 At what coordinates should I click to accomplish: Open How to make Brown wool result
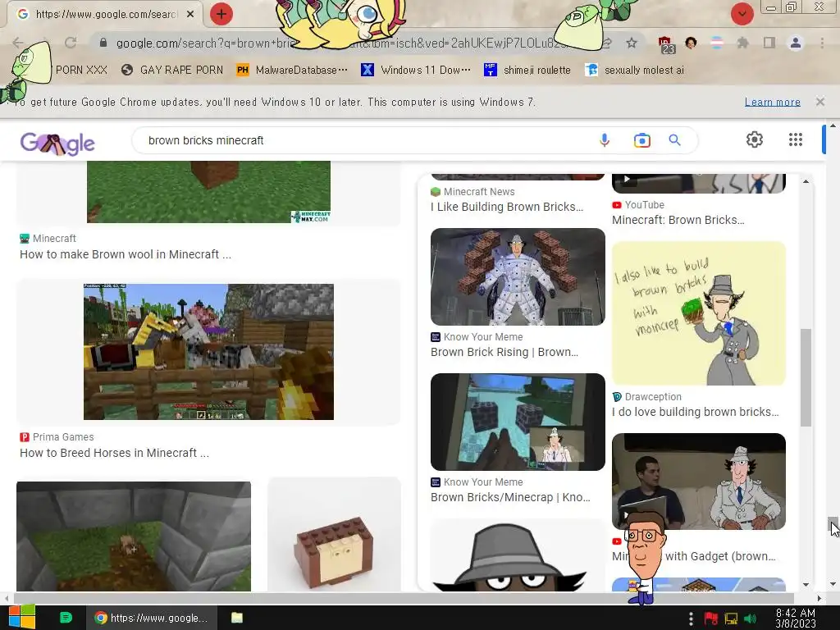126,254
